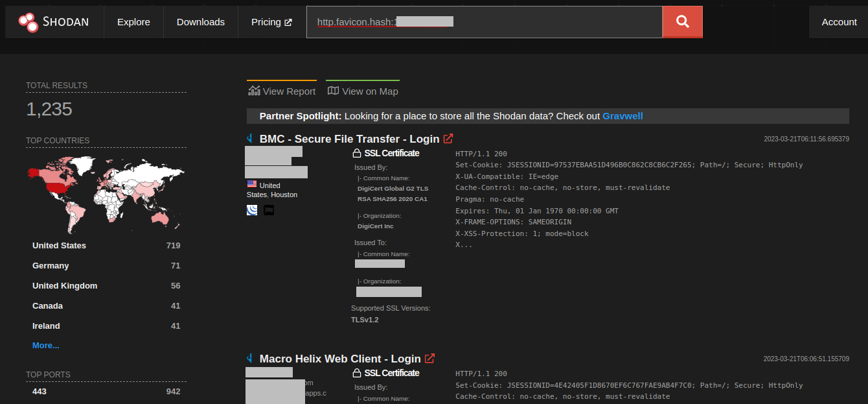Image resolution: width=868 pixels, height=404 pixels.
Task: Filter results by Canada
Action: pyautogui.click(x=47, y=306)
